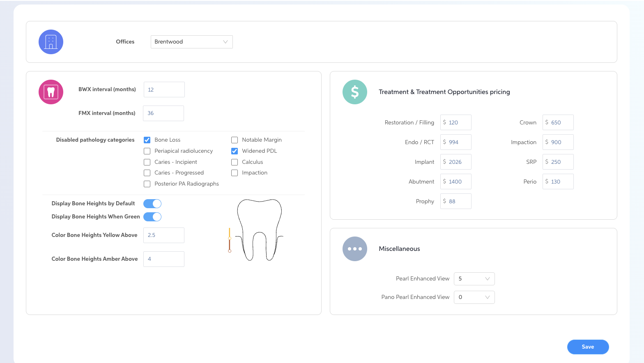
Task: Click the bone height color indicator bar
Action: point(230,240)
